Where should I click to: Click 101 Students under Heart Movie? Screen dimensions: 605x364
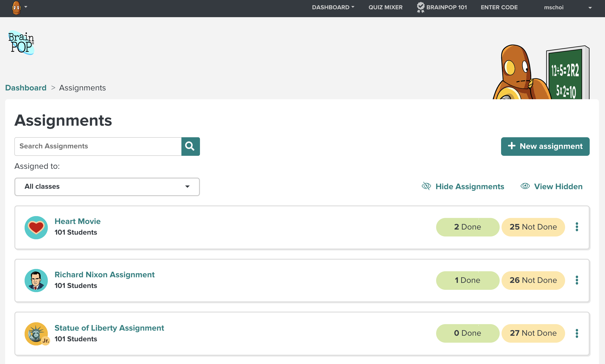[x=76, y=232]
